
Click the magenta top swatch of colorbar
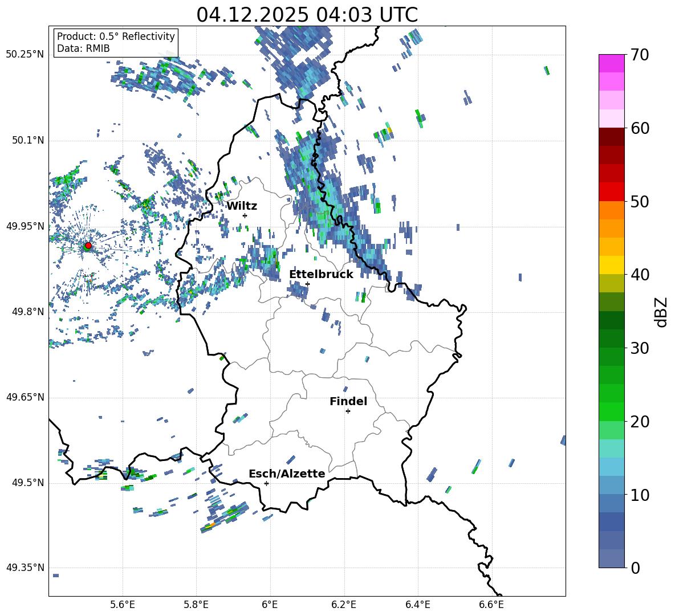[611, 63]
